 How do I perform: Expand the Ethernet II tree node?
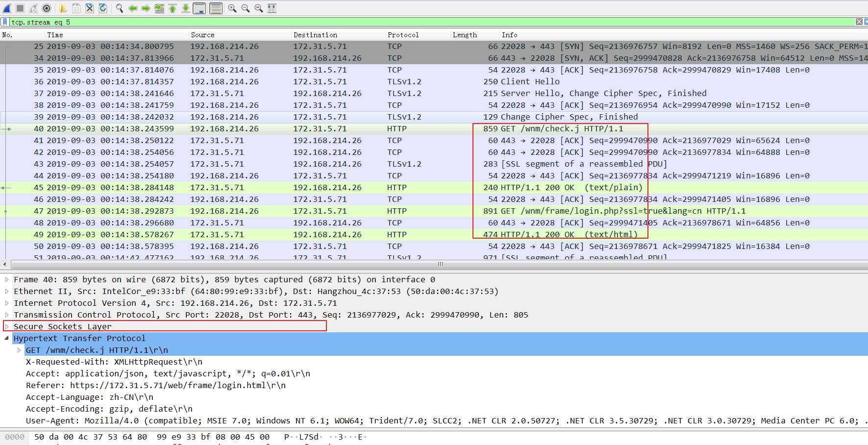[7, 291]
